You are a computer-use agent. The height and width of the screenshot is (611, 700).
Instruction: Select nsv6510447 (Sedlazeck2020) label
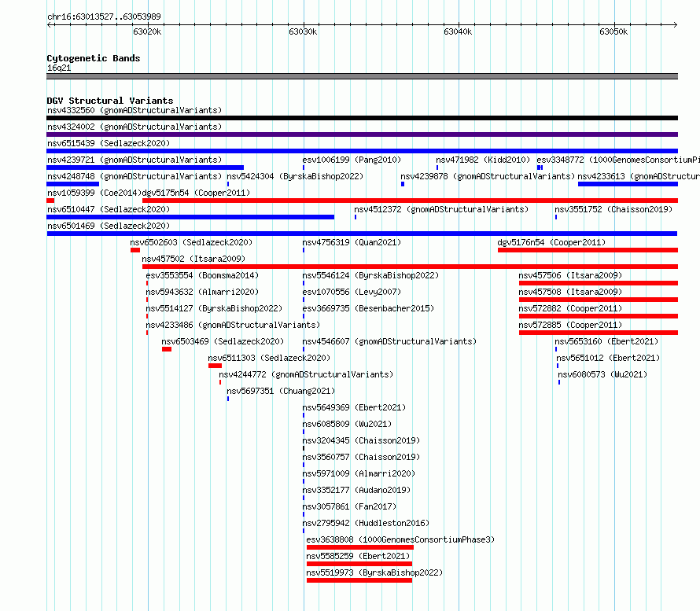pyautogui.click(x=109, y=209)
